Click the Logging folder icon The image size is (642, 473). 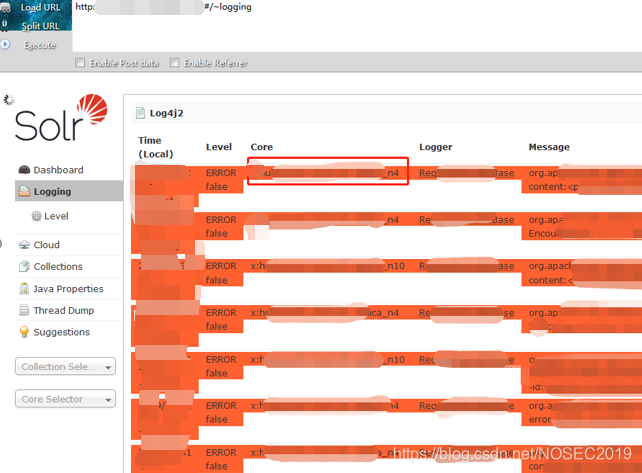pos(24,191)
